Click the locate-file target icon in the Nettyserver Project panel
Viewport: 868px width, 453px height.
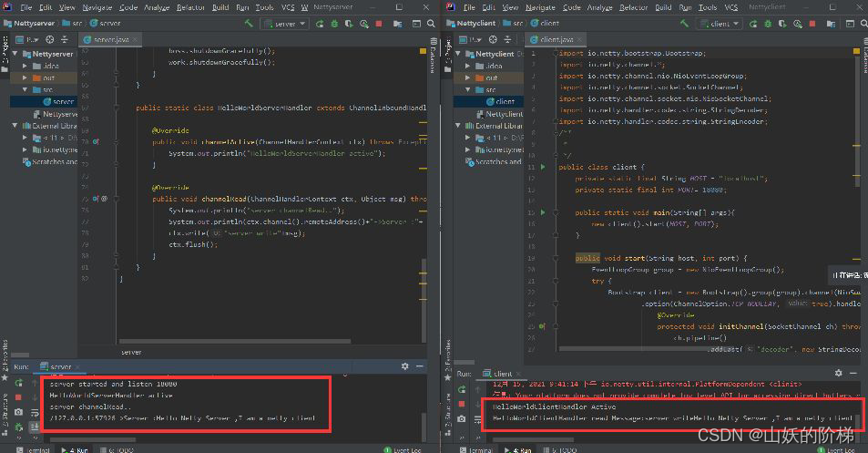[x=50, y=39]
